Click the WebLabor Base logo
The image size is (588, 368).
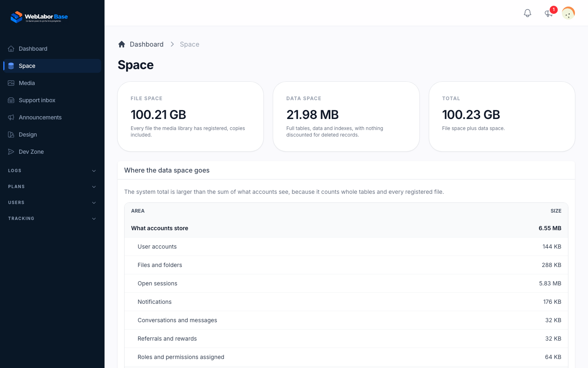coord(39,17)
